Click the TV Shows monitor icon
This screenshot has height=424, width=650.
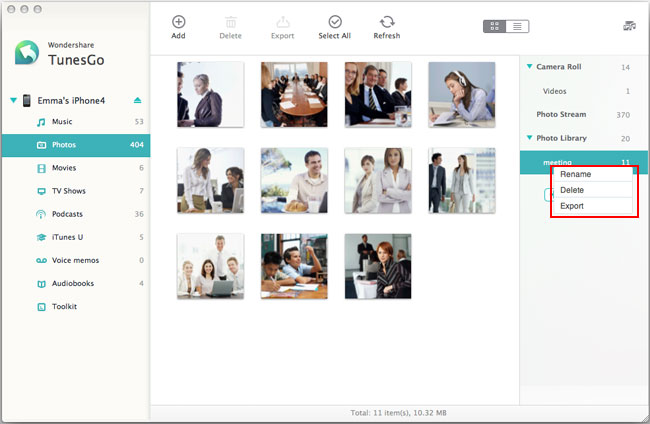[41, 191]
